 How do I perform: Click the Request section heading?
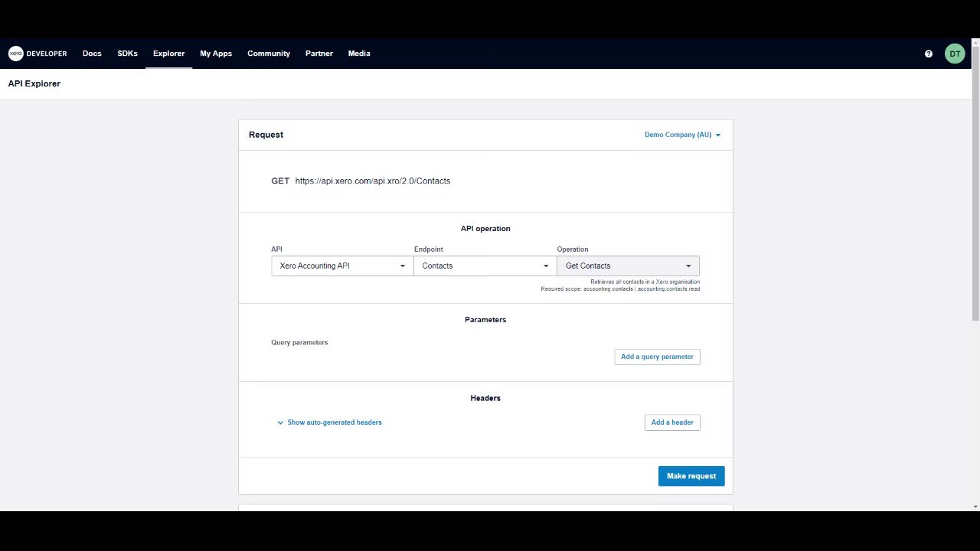(266, 135)
